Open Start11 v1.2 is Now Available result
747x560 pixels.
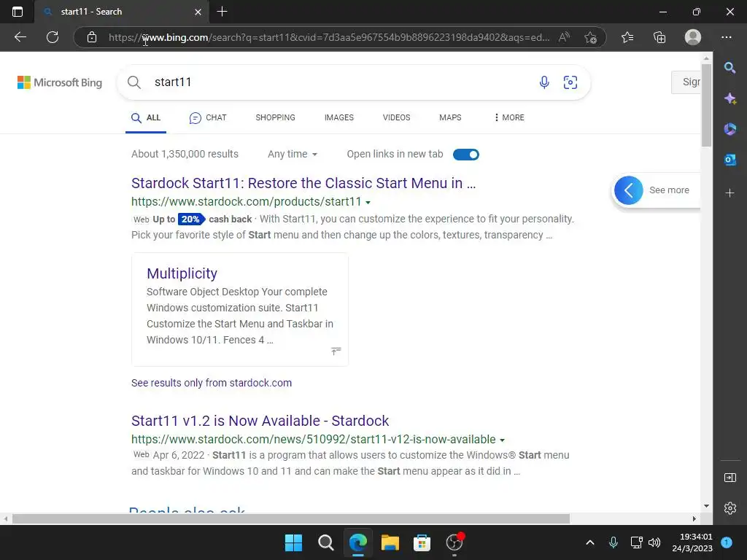tap(260, 421)
